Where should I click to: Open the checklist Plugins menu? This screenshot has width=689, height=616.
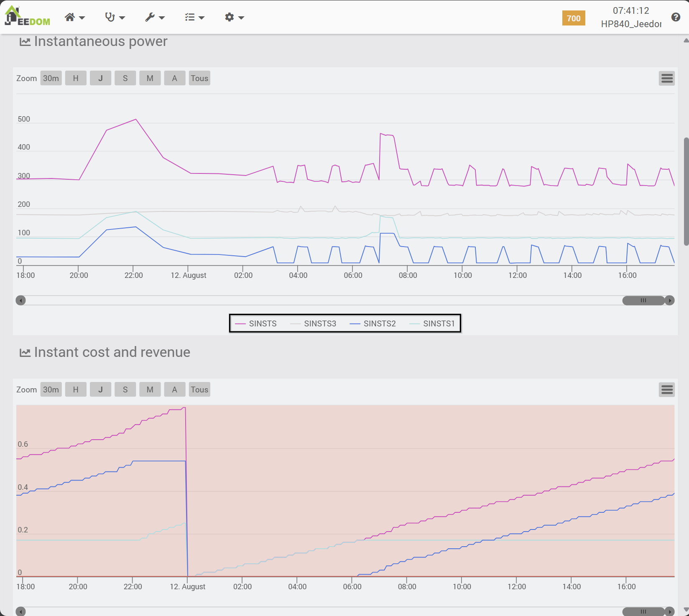pyautogui.click(x=194, y=17)
